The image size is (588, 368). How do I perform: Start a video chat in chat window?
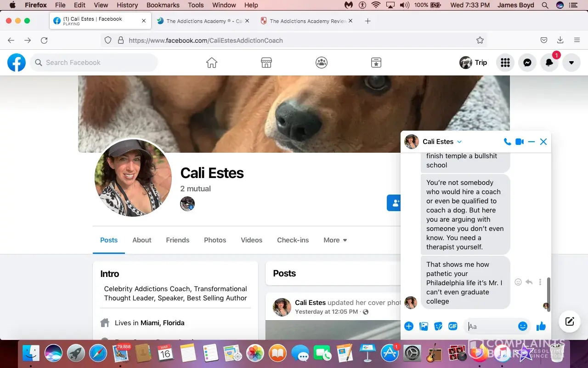coord(520,142)
